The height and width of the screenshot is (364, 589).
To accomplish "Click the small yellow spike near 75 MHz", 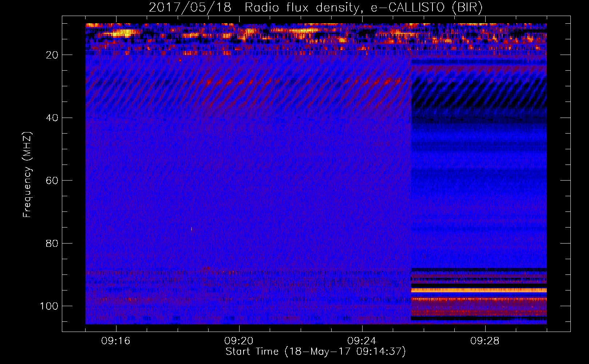I will pyautogui.click(x=191, y=229).
